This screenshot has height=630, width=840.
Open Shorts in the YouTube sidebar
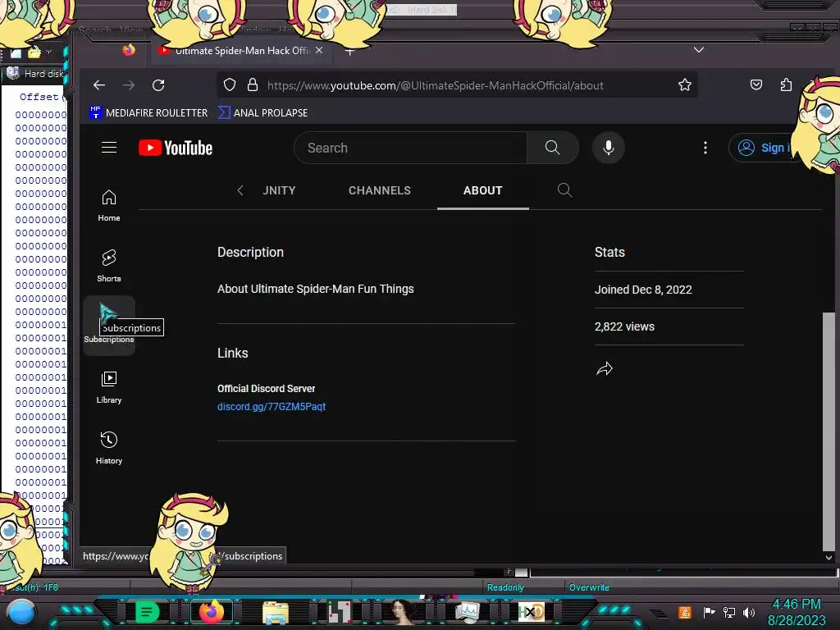coord(109,267)
